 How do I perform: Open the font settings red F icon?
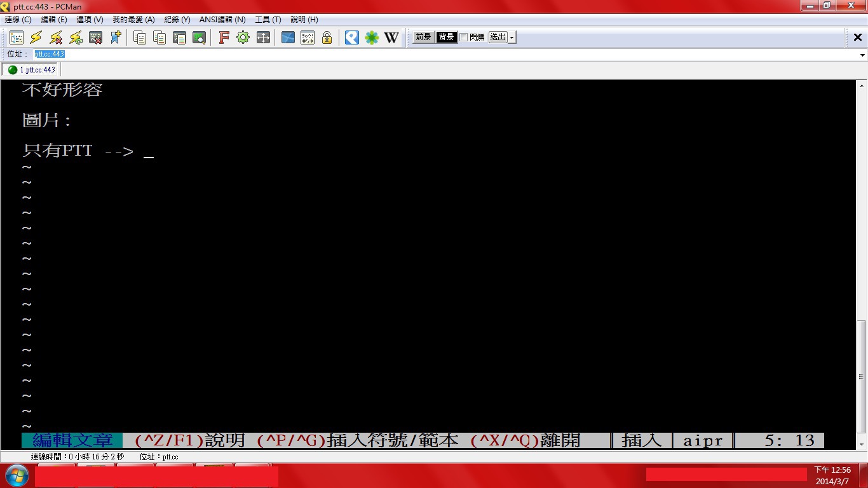pyautogui.click(x=224, y=37)
